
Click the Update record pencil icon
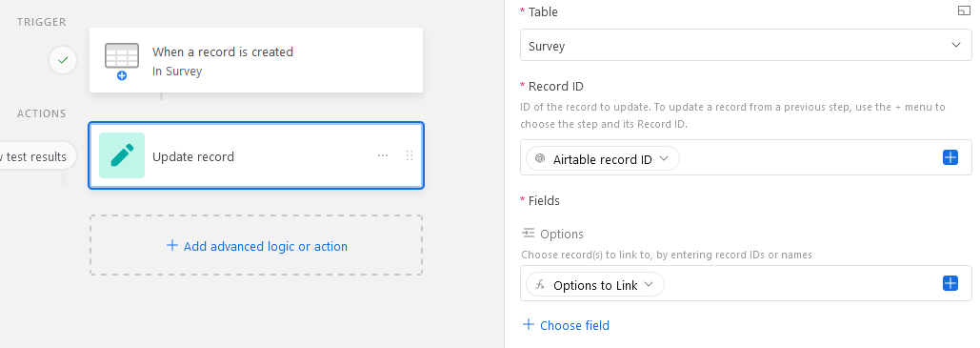click(x=122, y=155)
